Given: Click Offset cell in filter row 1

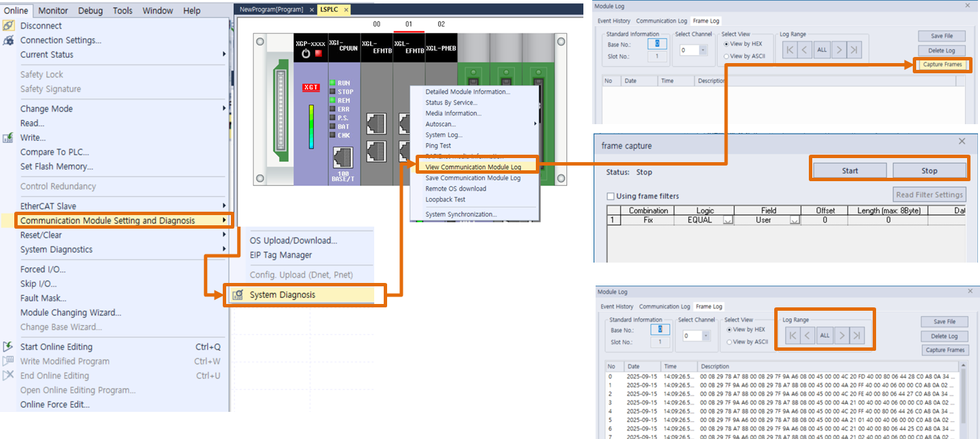Looking at the screenshot, I should [x=824, y=221].
